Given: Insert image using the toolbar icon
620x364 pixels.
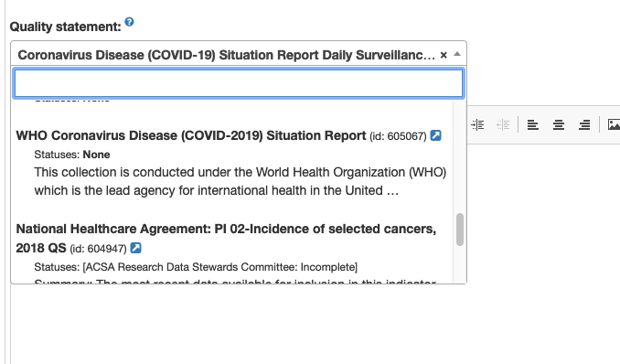Looking at the screenshot, I should (614, 125).
